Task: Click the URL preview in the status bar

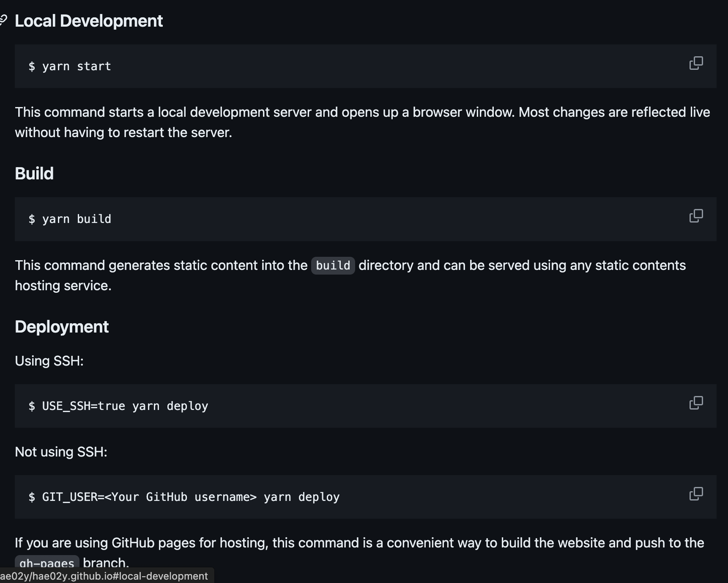Action: (x=104, y=576)
